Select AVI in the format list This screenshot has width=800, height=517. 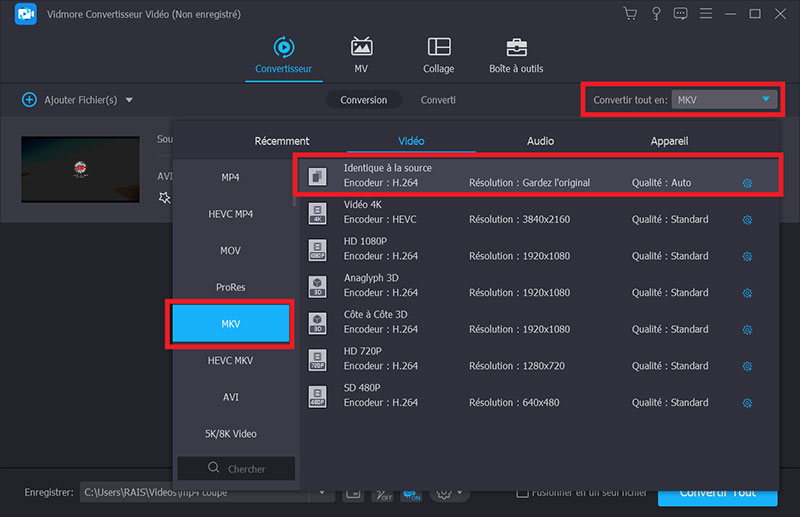coord(231,397)
